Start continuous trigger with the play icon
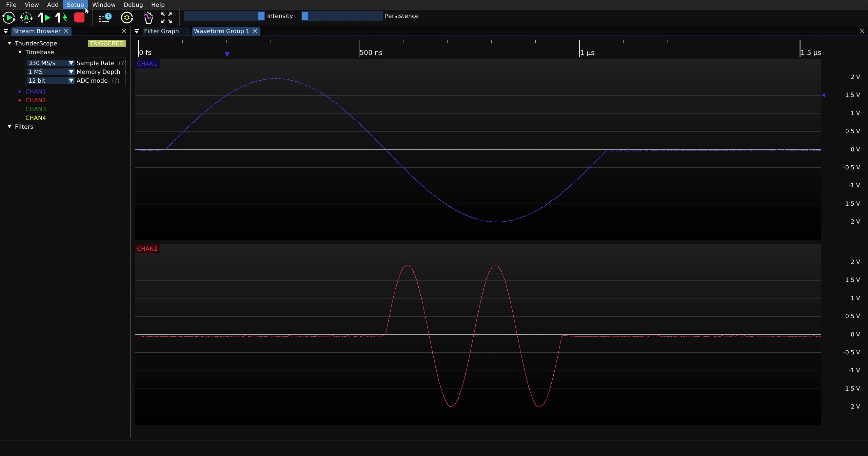 pos(9,18)
